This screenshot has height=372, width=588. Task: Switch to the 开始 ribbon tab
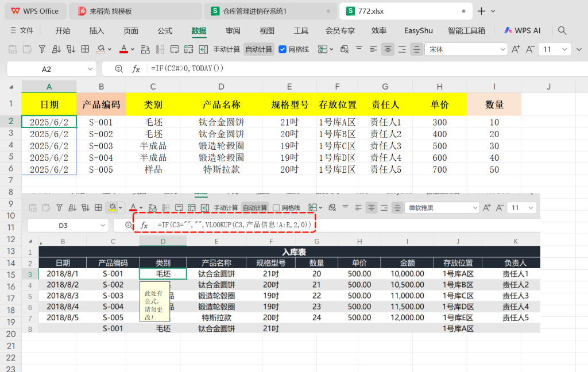pos(63,30)
